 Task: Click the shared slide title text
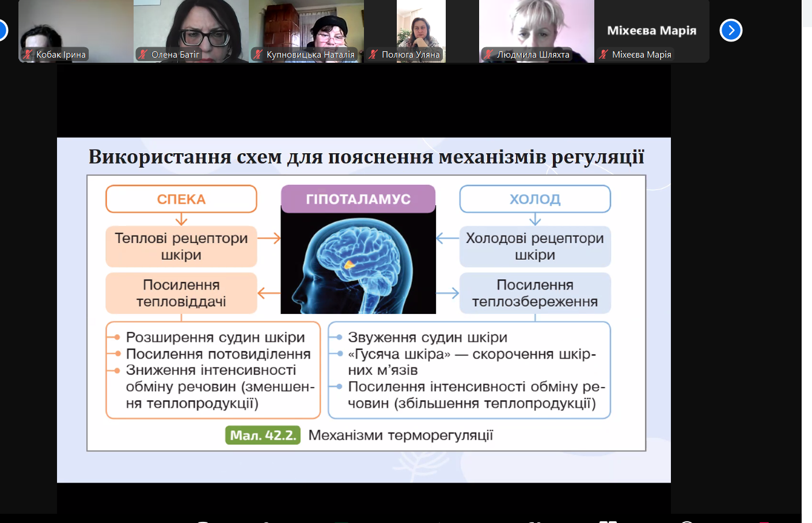pyautogui.click(x=366, y=157)
